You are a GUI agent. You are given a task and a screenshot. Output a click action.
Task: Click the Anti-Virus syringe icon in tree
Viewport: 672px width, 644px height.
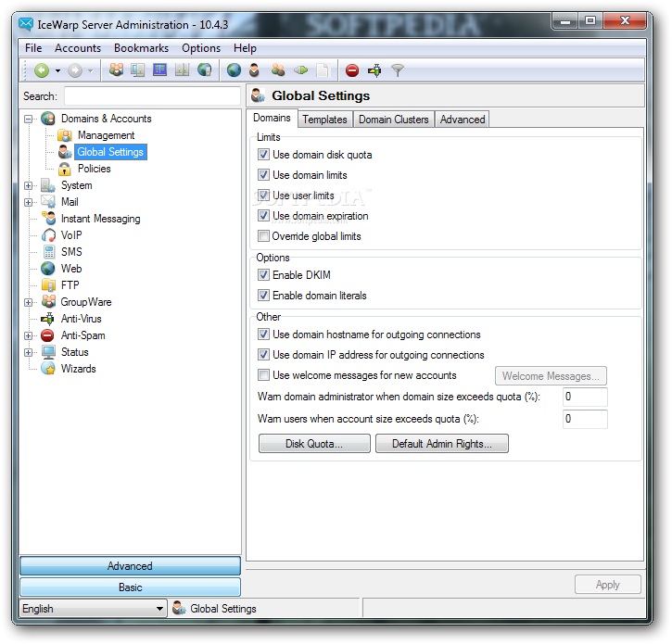(48, 319)
